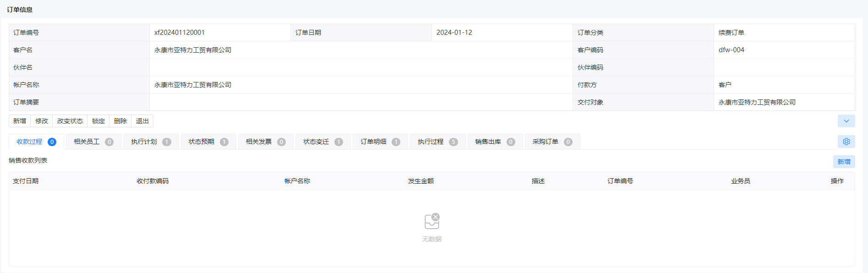Viewport: 868px width, 273px height.
Task: Add a new record via blue 新增 button
Action: point(844,162)
